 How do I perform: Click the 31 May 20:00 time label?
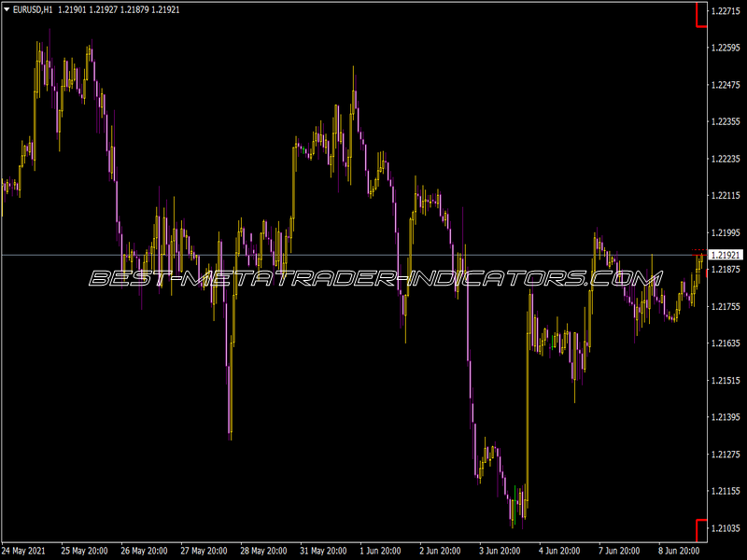click(x=323, y=551)
